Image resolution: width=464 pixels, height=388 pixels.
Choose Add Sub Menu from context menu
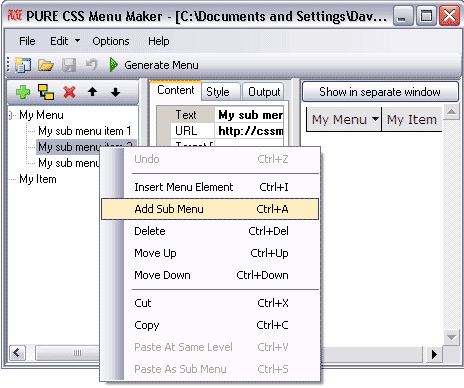[x=210, y=209]
